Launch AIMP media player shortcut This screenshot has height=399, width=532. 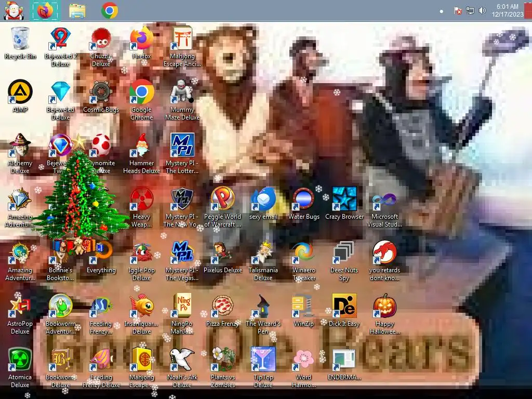pos(20,96)
